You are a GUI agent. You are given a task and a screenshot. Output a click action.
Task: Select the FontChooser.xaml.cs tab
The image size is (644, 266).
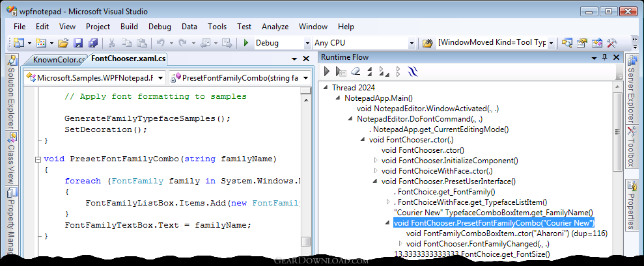[x=128, y=59]
